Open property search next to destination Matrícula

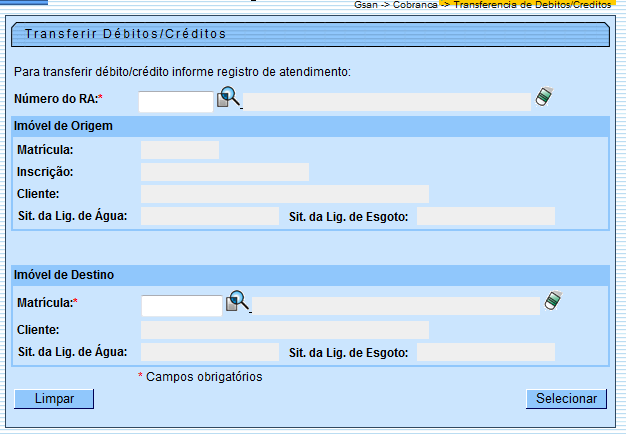pos(237,301)
